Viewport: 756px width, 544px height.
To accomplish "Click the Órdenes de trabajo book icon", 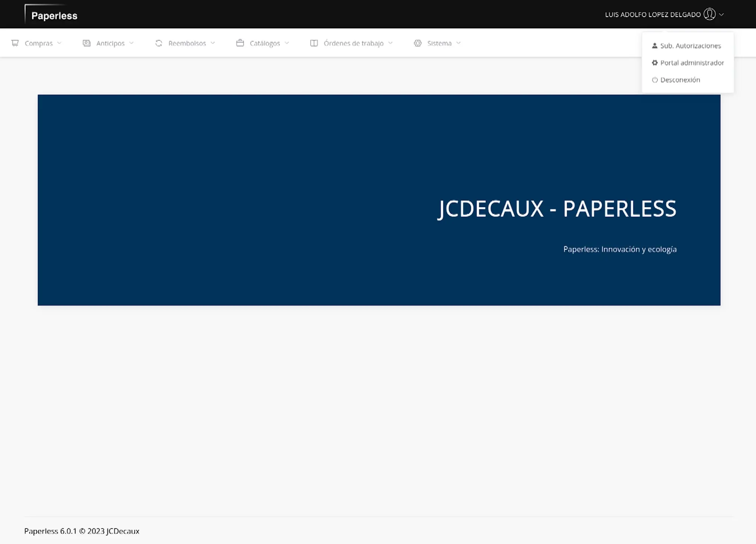I will click(314, 43).
